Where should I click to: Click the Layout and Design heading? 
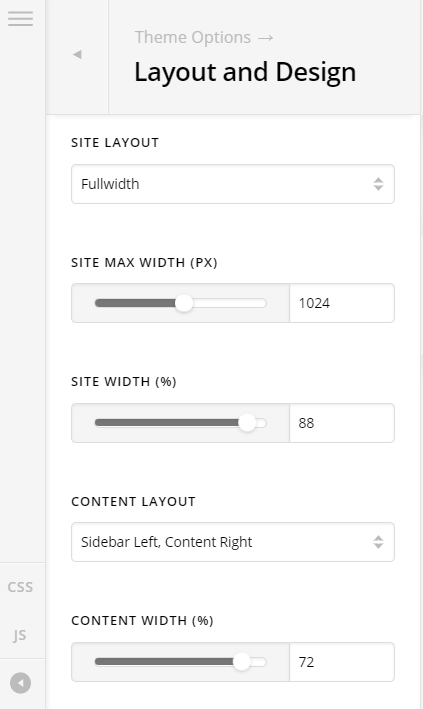245,72
